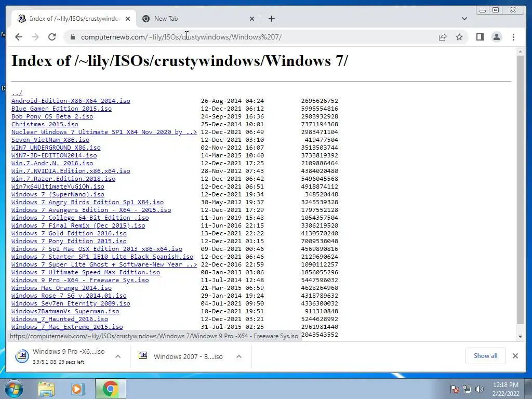Select the Index of /~lily/ISOs tab
532x399 pixels.
pos(74,19)
